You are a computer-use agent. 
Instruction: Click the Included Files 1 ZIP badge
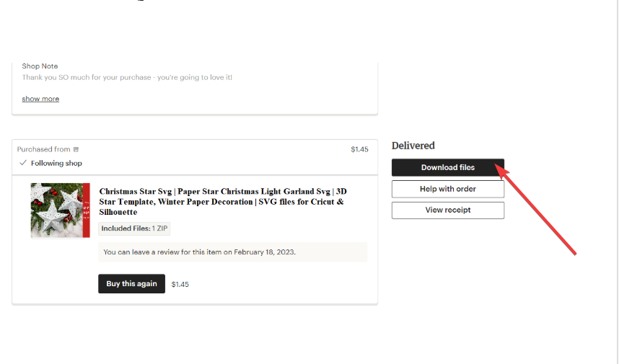pos(134,228)
